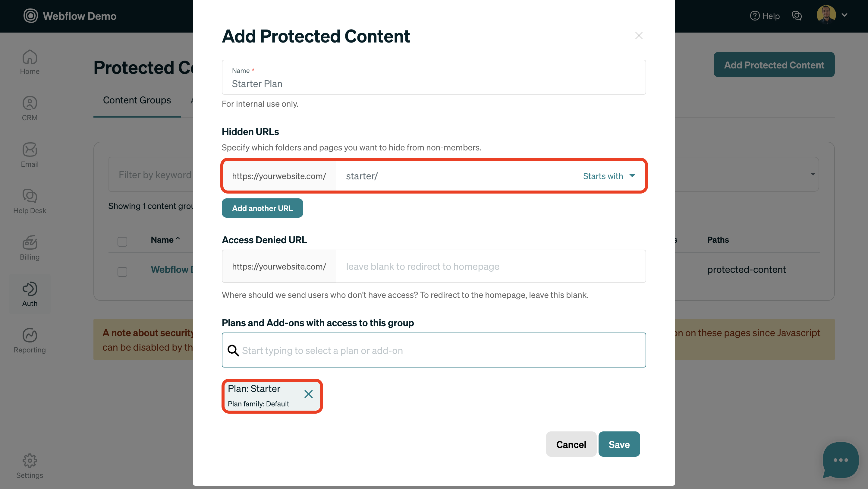Image resolution: width=868 pixels, height=489 pixels.
Task: Remove the Plan: Starter selection
Action: click(308, 394)
